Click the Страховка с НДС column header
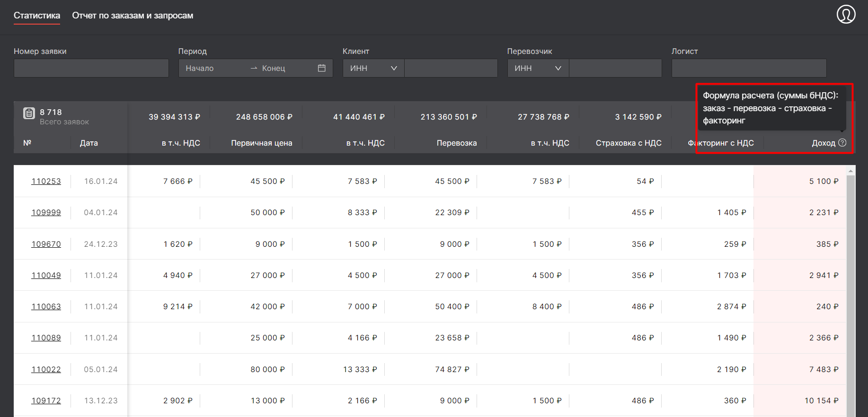868x417 pixels. click(629, 143)
